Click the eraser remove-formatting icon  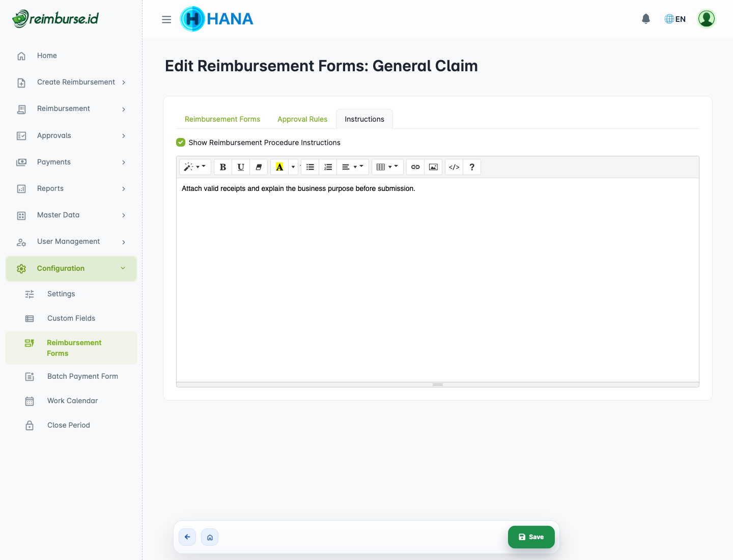pyautogui.click(x=259, y=167)
